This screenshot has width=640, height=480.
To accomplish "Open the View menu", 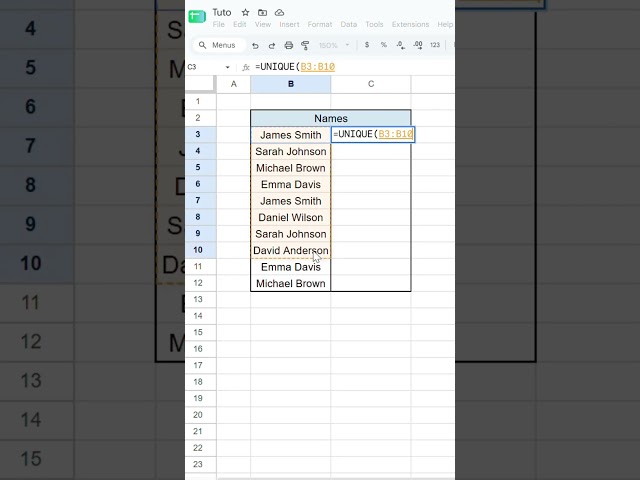I will click(x=263, y=24).
